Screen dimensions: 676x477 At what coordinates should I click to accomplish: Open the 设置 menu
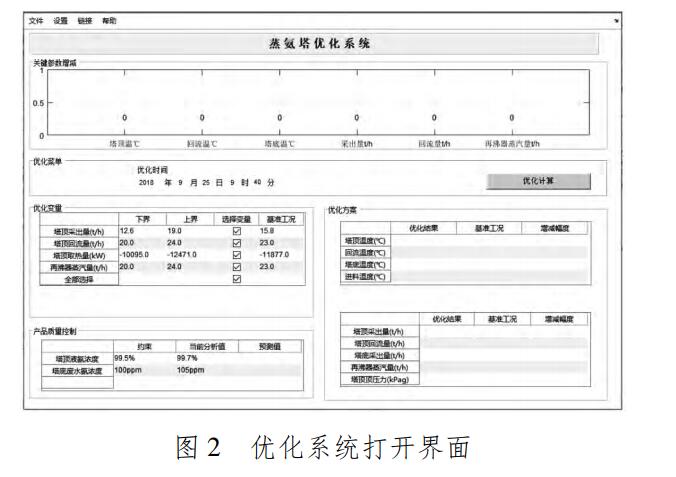(60, 21)
